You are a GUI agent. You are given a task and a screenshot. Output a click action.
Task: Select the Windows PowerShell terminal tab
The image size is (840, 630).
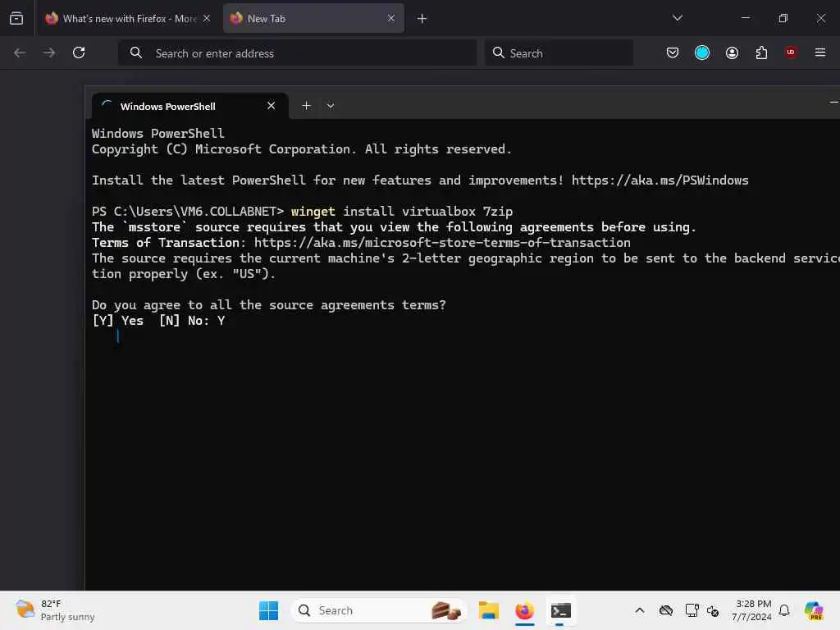(x=189, y=106)
